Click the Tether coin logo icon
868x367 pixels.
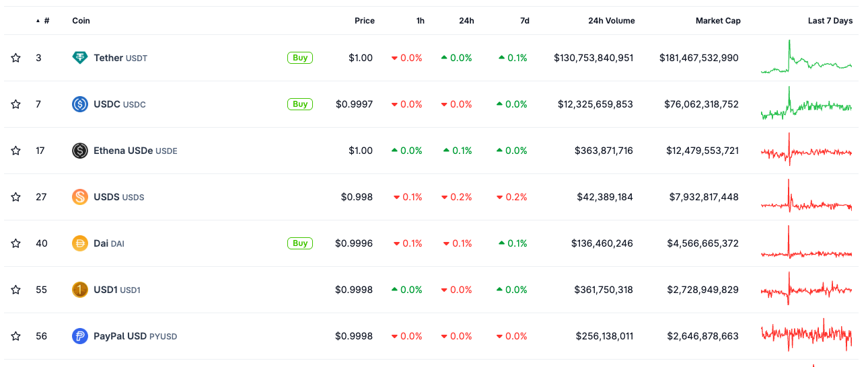click(80, 58)
